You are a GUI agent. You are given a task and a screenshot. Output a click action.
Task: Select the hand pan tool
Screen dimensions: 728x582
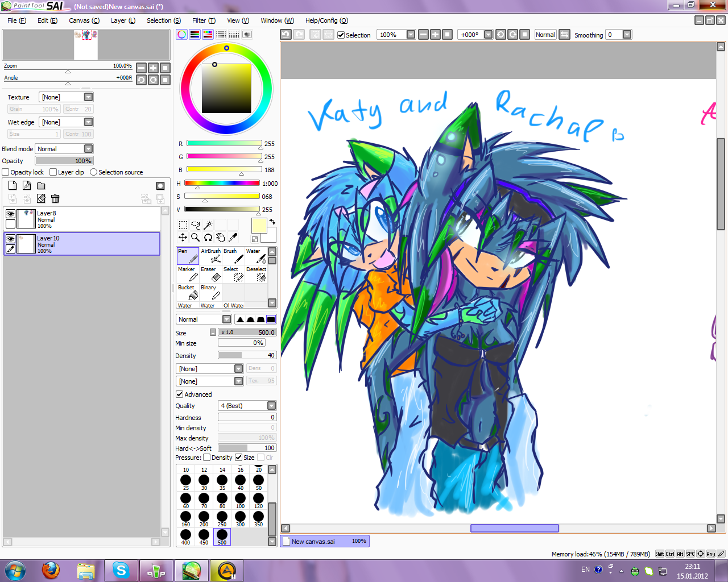(220, 238)
